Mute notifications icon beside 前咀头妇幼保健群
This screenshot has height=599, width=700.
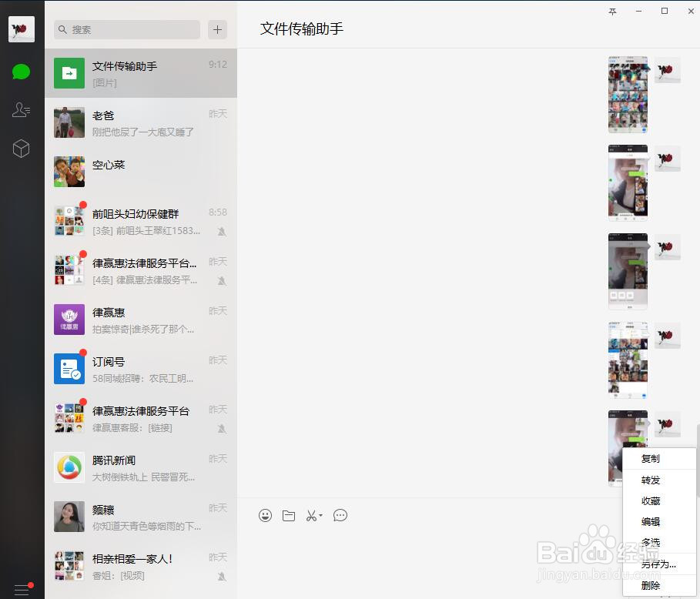(x=219, y=232)
